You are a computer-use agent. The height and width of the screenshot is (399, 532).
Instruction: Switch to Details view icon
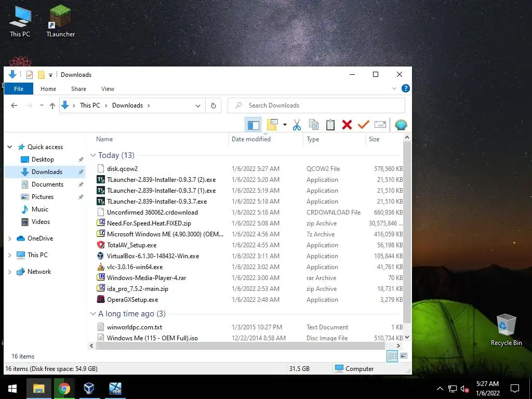392,356
